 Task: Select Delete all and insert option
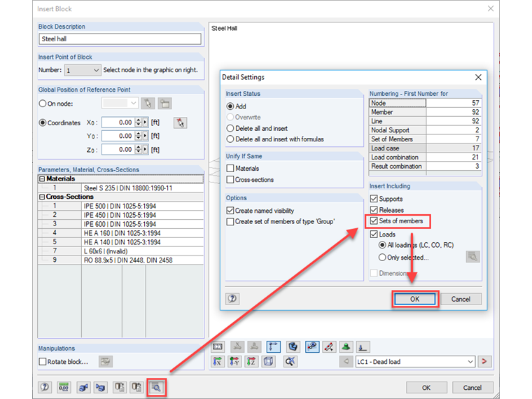click(230, 128)
